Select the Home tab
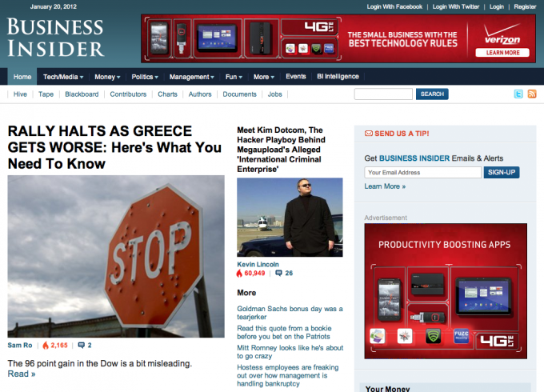The image size is (544, 392). point(22,77)
